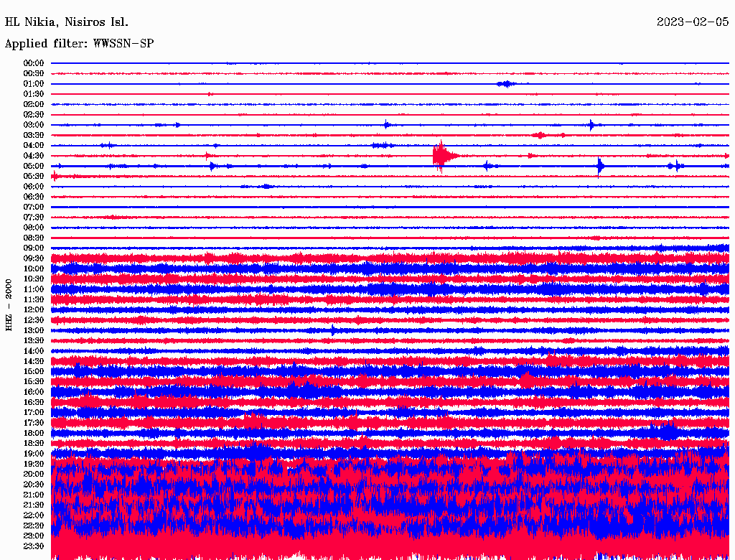
Task: Select the 15:00 time label
Action: 33,371
